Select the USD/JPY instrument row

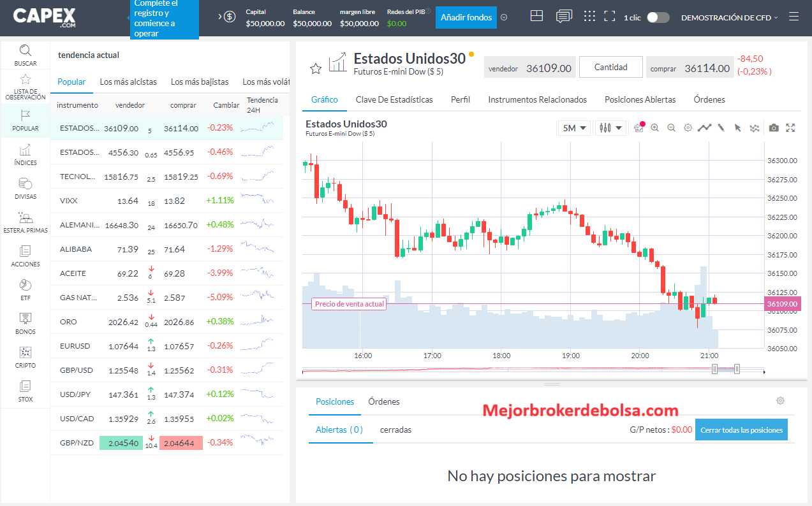point(166,394)
